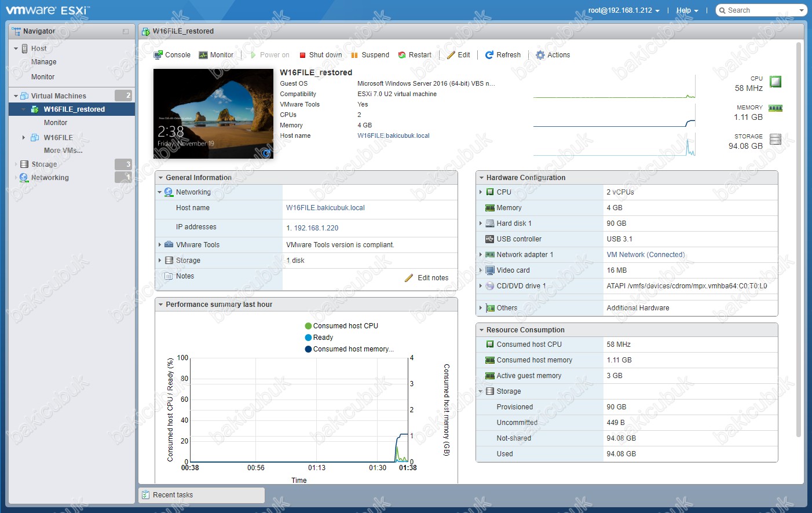Click host name link beside the VM thumbnail
This screenshot has width=812, height=513.
pos(393,136)
